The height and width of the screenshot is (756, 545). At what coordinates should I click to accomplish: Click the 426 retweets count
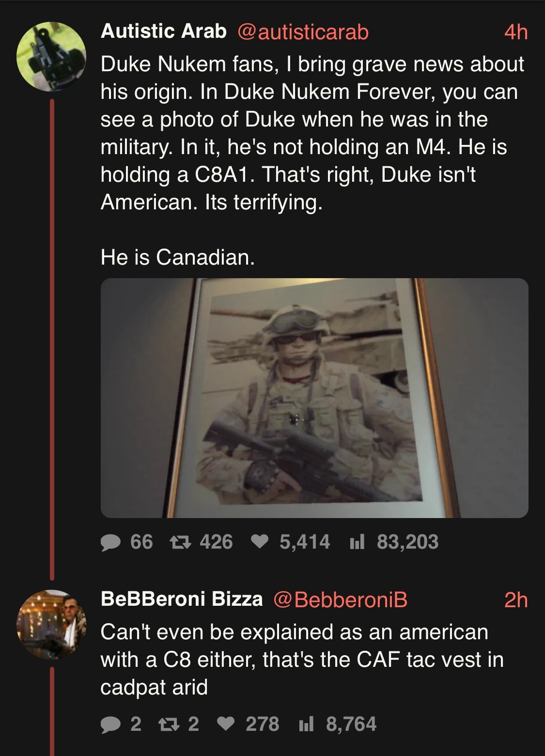tap(216, 542)
